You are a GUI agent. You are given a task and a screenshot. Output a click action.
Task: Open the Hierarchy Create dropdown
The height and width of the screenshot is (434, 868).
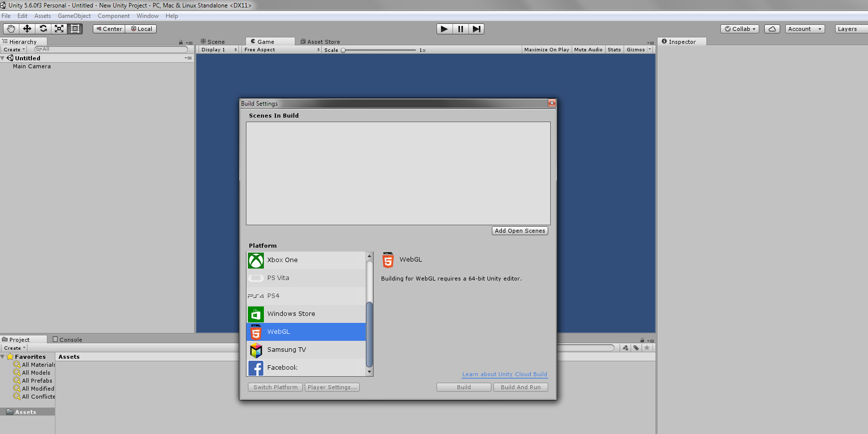14,50
